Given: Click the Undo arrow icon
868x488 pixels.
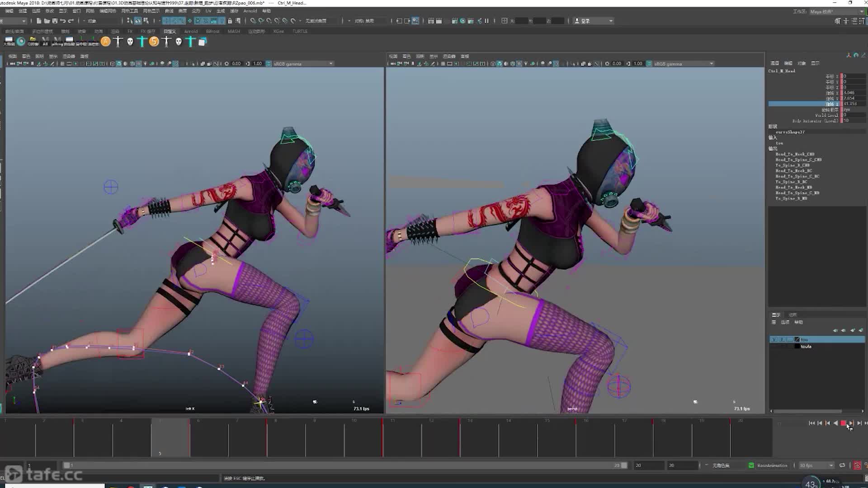Looking at the screenshot, I should (x=63, y=21).
